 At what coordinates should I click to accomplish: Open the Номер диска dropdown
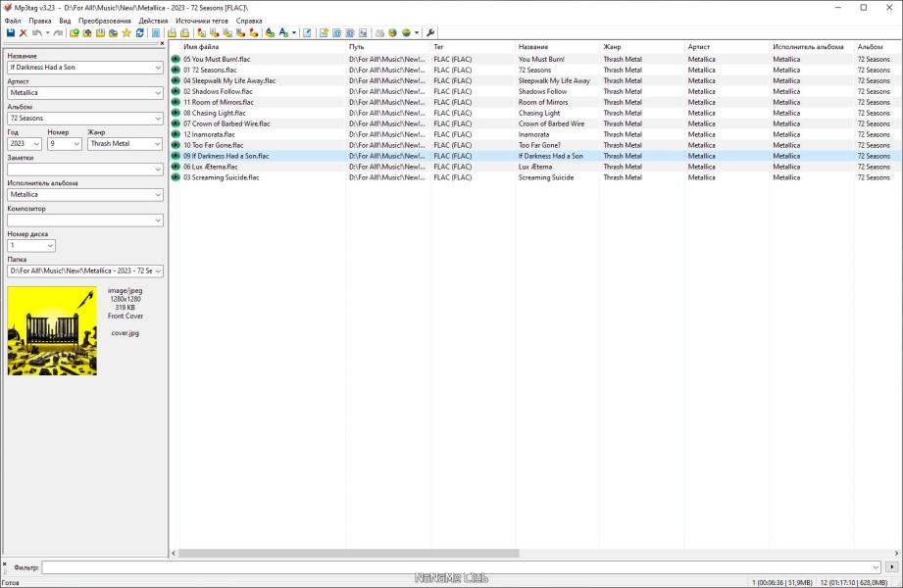[x=50, y=245]
